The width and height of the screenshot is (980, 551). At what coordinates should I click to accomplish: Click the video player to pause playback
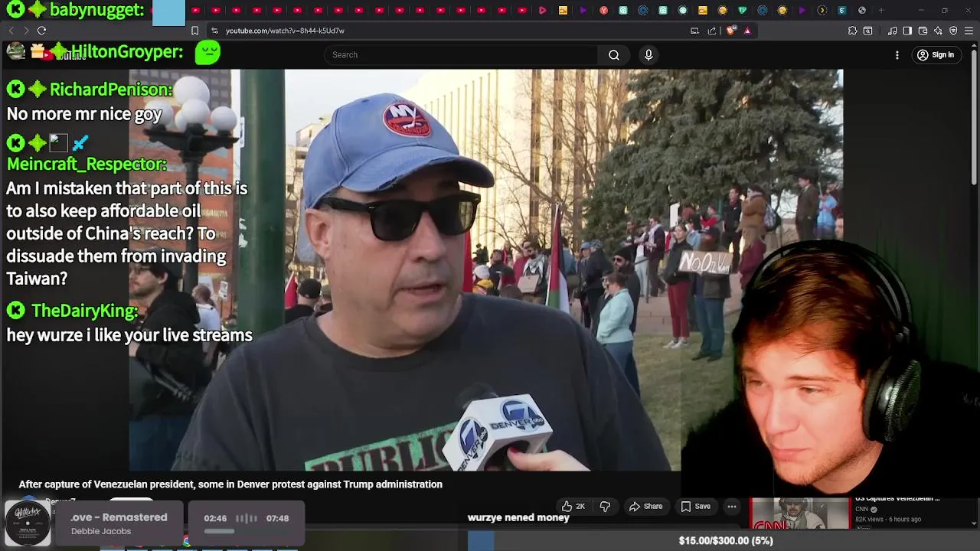pyautogui.click(x=486, y=269)
